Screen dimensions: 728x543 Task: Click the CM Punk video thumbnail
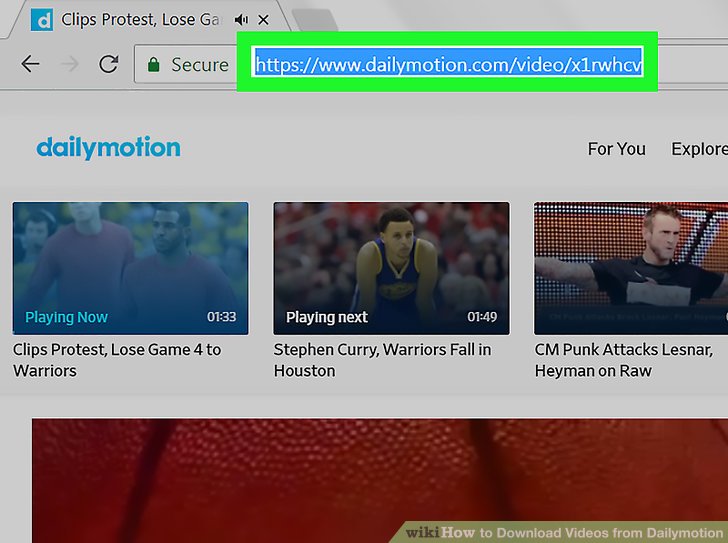pos(631,268)
